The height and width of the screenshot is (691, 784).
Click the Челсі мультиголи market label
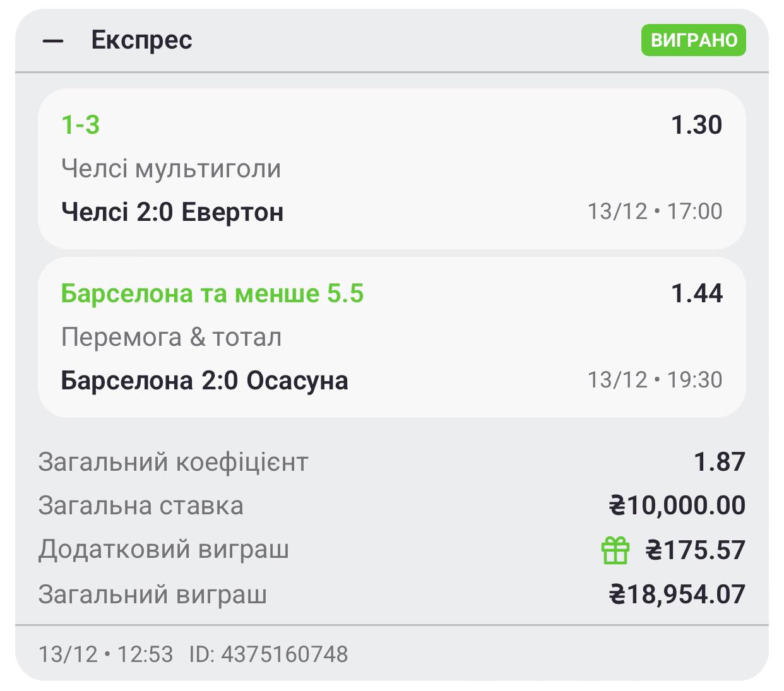pos(171,169)
